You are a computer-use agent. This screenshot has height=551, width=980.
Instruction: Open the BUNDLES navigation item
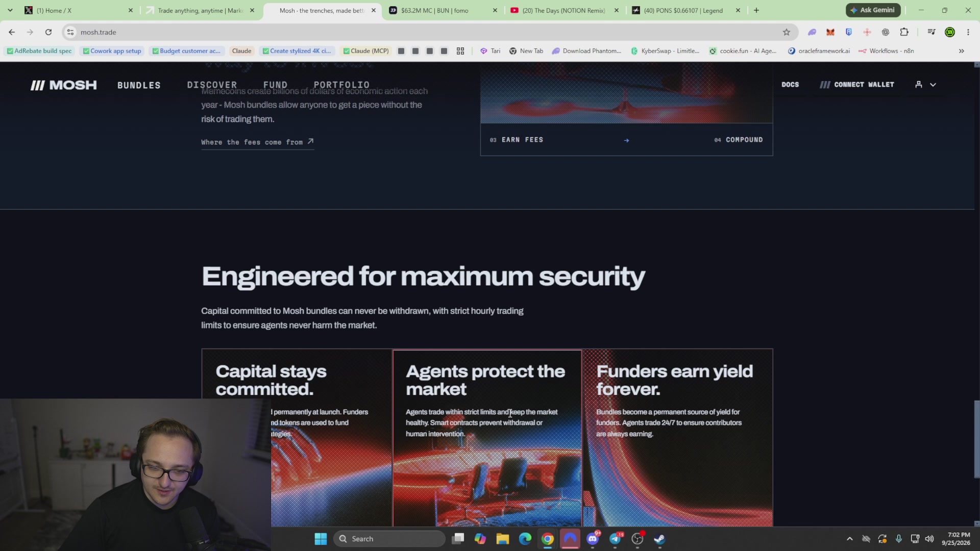point(139,85)
